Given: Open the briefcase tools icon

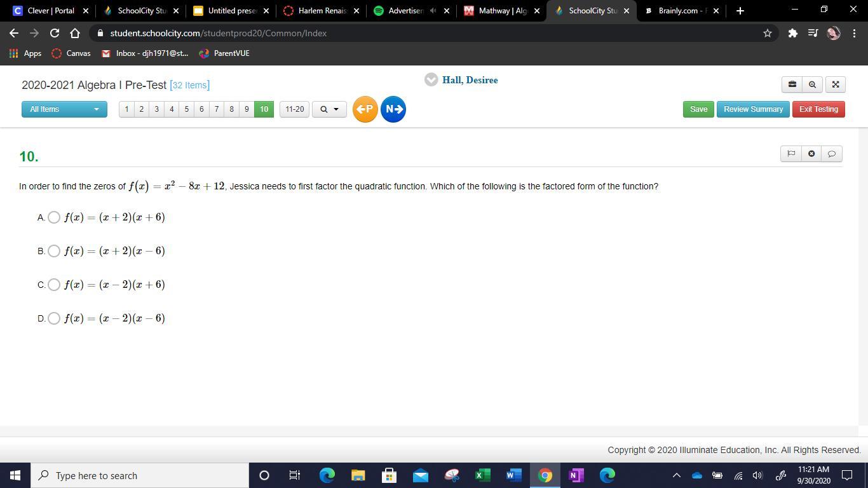Looking at the screenshot, I should (x=792, y=85).
